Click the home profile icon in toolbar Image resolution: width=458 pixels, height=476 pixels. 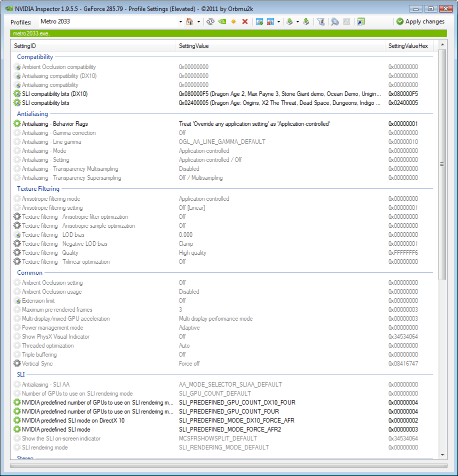coord(189,21)
